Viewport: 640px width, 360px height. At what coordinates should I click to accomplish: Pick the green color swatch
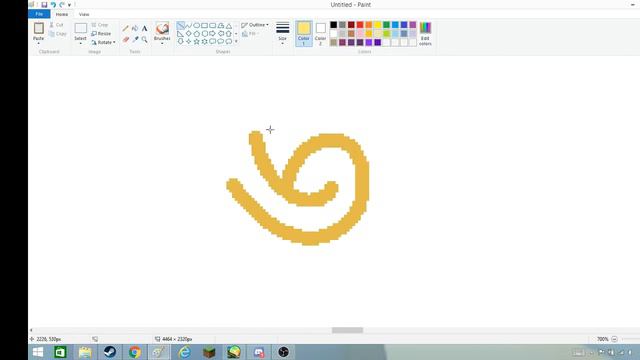(x=387, y=25)
